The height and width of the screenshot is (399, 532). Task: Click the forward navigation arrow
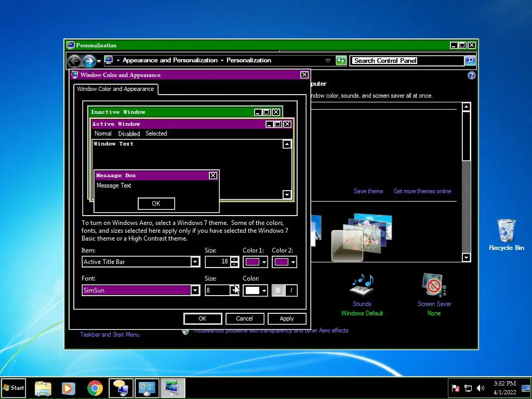click(89, 61)
